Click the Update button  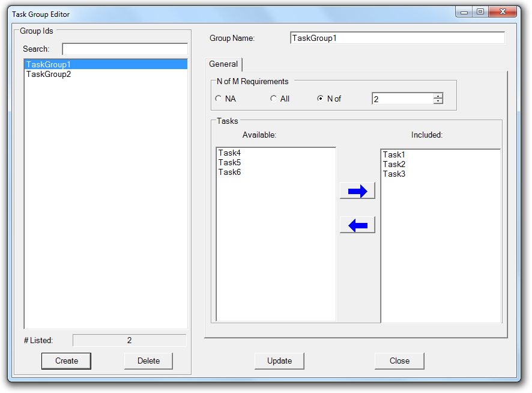(x=279, y=361)
